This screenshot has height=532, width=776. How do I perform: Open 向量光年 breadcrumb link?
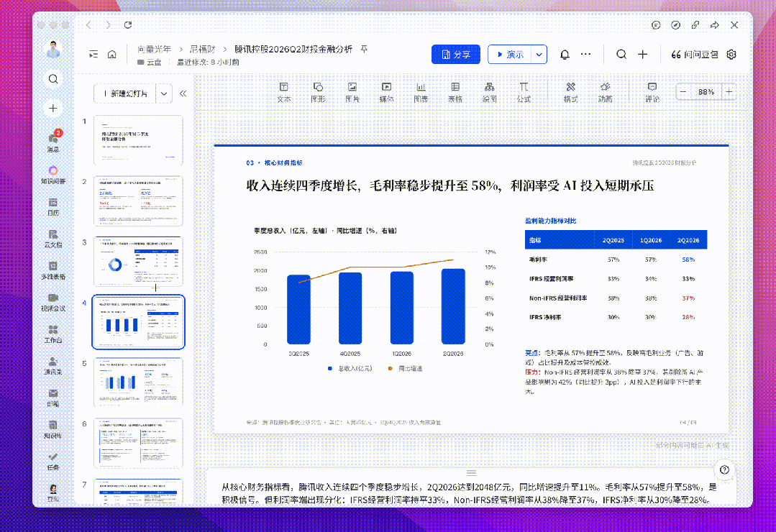coord(154,49)
